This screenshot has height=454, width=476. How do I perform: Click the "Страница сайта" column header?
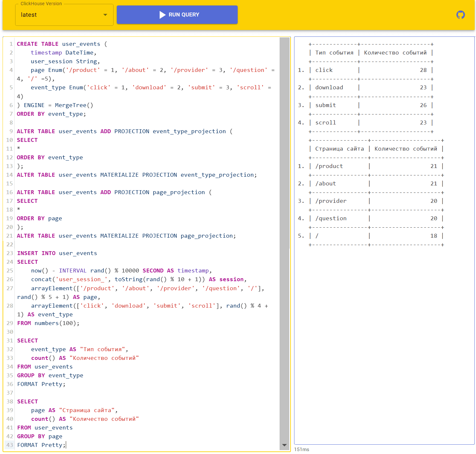339,149
